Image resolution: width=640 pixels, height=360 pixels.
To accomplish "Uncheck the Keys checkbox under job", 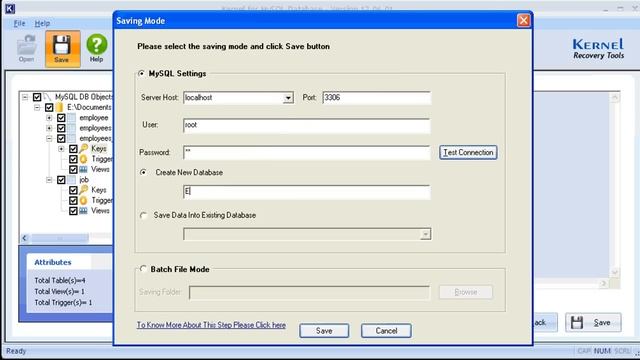I will 73,190.
